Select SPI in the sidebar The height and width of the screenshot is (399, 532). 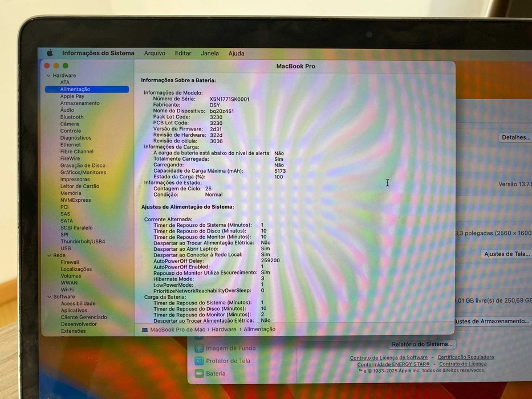(64, 234)
